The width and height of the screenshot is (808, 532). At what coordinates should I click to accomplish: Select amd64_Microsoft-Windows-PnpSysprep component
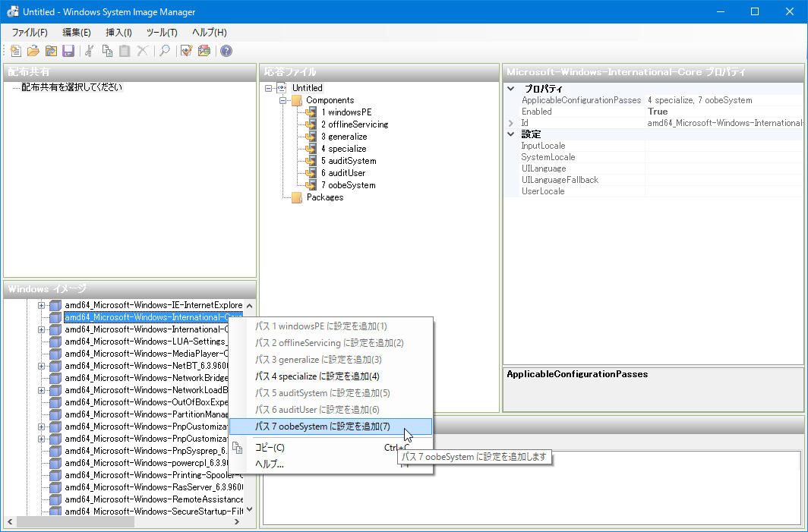(x=147, y=451)
